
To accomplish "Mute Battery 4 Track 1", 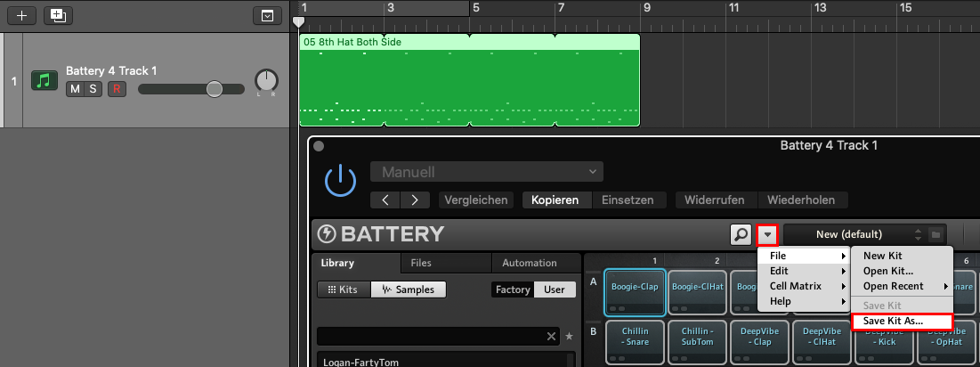I will [75, 89].
